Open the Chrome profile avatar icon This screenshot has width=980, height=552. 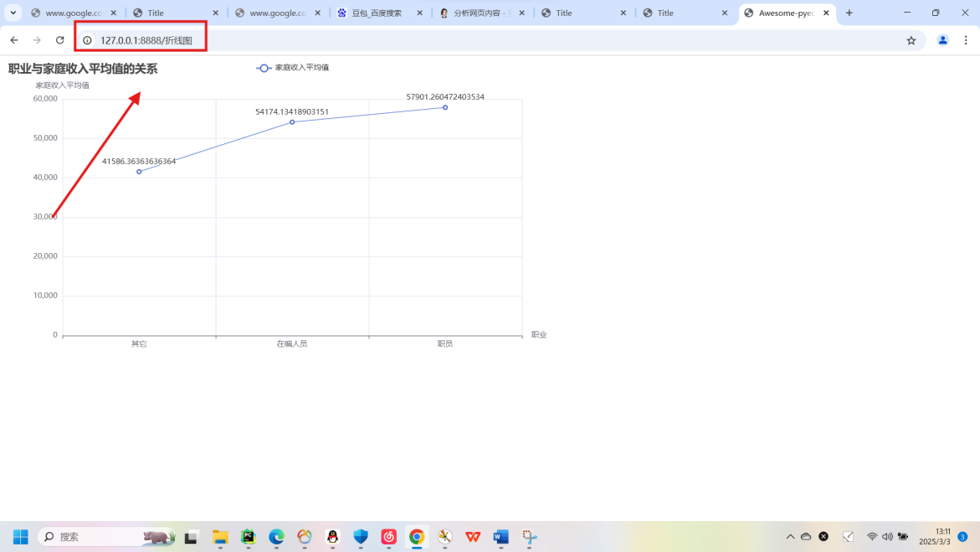point(942,40)
